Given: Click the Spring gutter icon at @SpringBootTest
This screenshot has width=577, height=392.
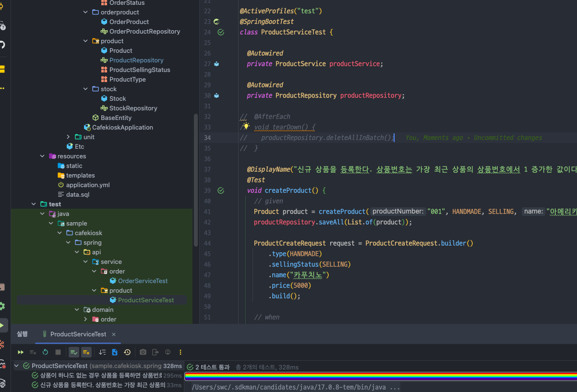Looking at the screenshot, I should coord(216,22).
